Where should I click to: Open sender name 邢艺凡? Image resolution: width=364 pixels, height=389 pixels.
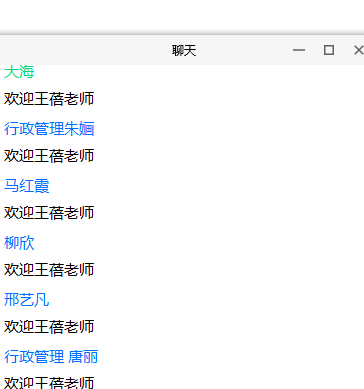(26, 300)
